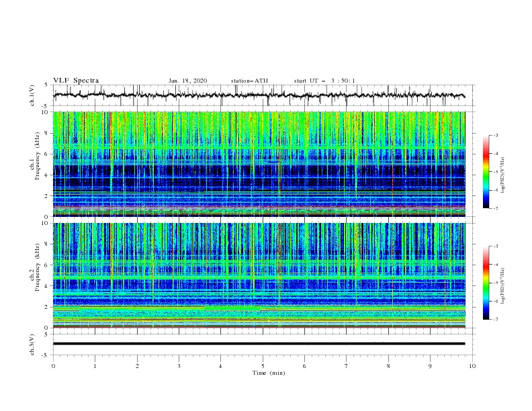The image size is (532, 411).
Task: Click the 'ch.3(V)' axis label
Action: pyautogui.click(x=32, y=345)
